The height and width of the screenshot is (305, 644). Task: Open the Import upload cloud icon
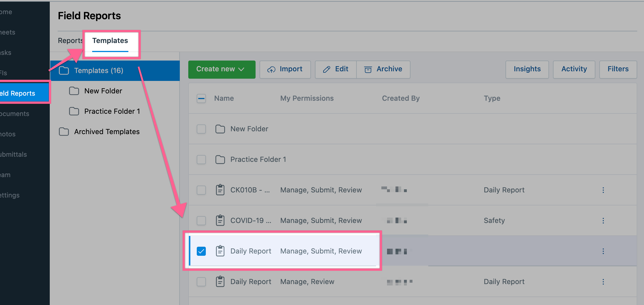[x=271, y=69]
